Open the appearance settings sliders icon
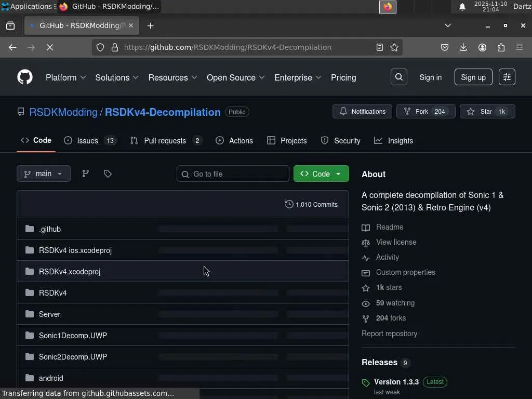Viewport: 532px width, 399px height. click(507, 77)
